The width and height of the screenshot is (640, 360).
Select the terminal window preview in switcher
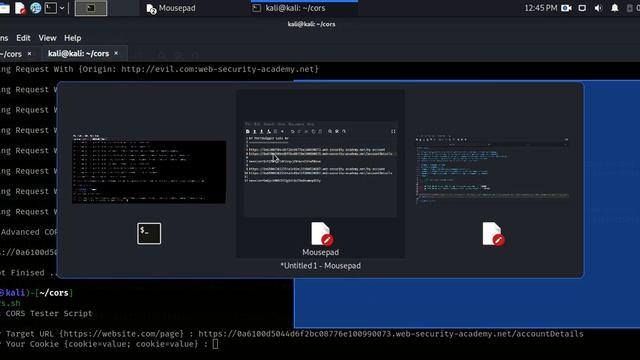(x=149, y=169)
